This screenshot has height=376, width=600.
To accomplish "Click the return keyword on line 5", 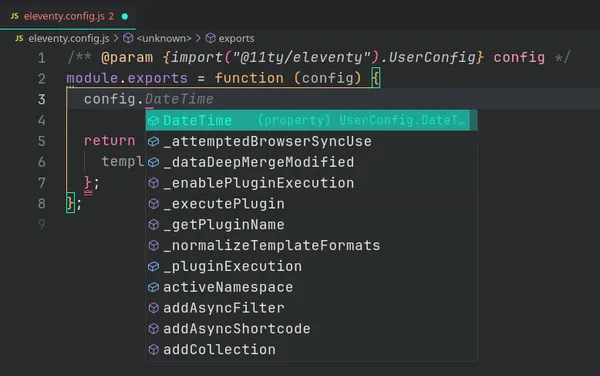I will tap(109, 140).
